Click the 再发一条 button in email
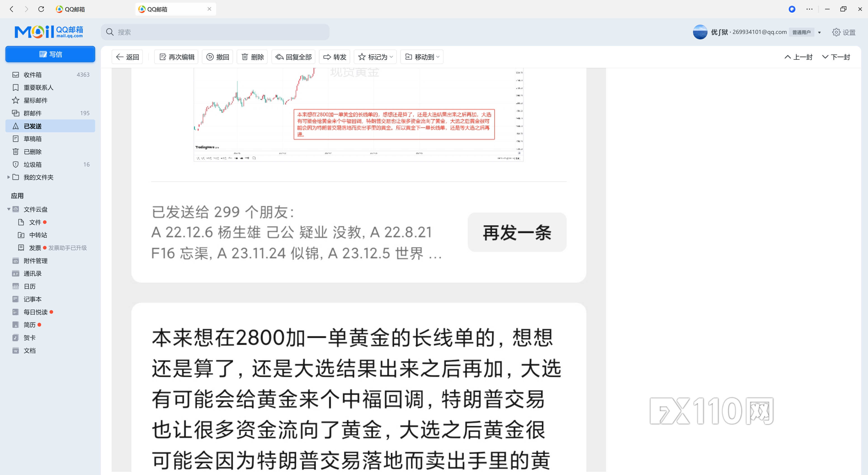This screenshot has width=868, height=475. 517,232
